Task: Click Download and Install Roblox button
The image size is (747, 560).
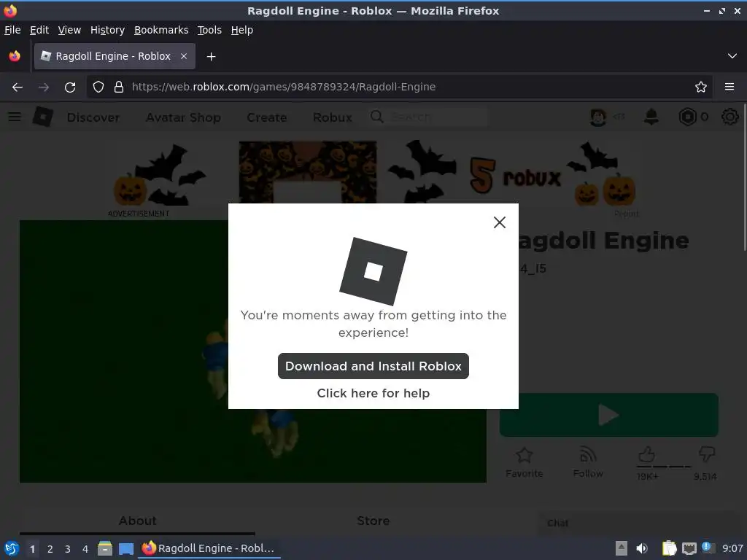Action: pos(373,366)
